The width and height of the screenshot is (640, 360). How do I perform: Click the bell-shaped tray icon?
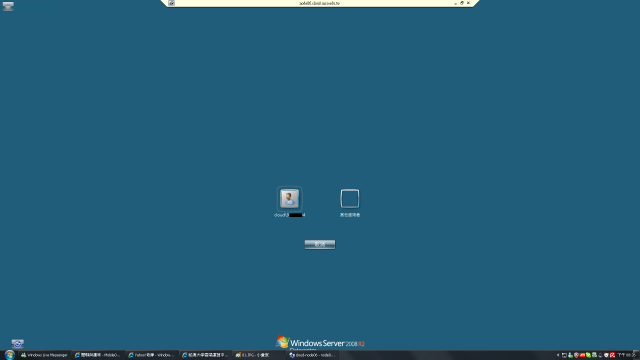(x=600, y=355)
